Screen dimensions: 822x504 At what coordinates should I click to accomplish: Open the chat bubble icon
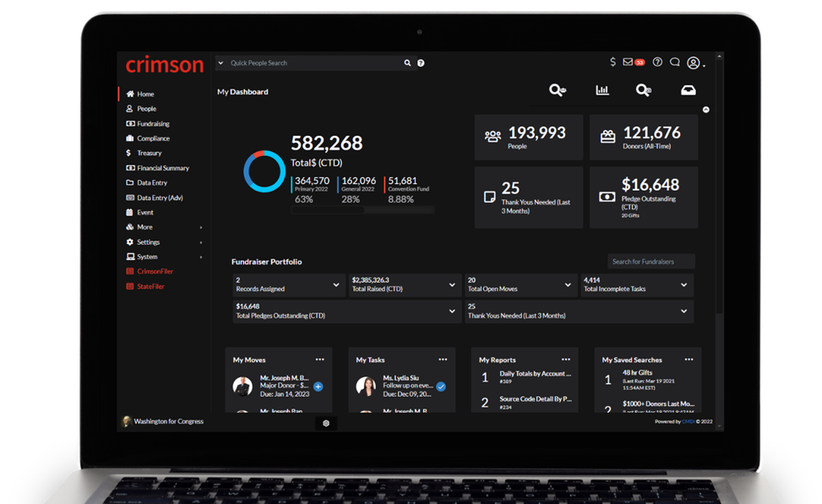(675, 62)
